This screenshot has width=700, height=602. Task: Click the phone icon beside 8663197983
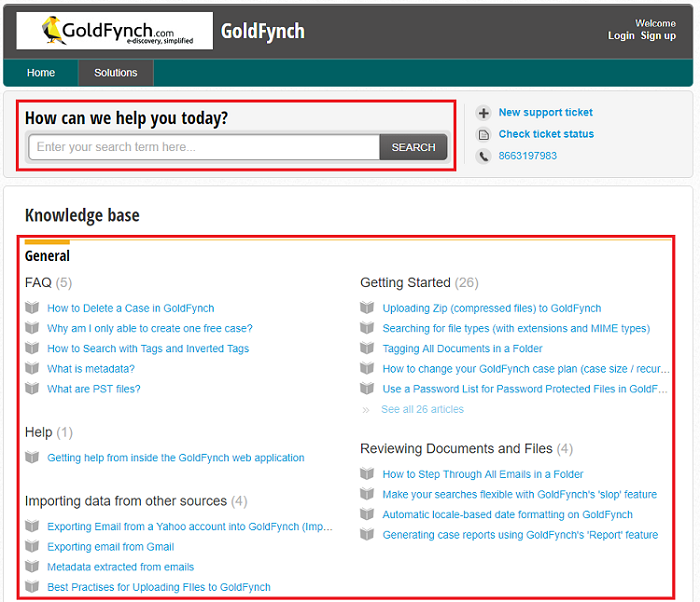483,156
